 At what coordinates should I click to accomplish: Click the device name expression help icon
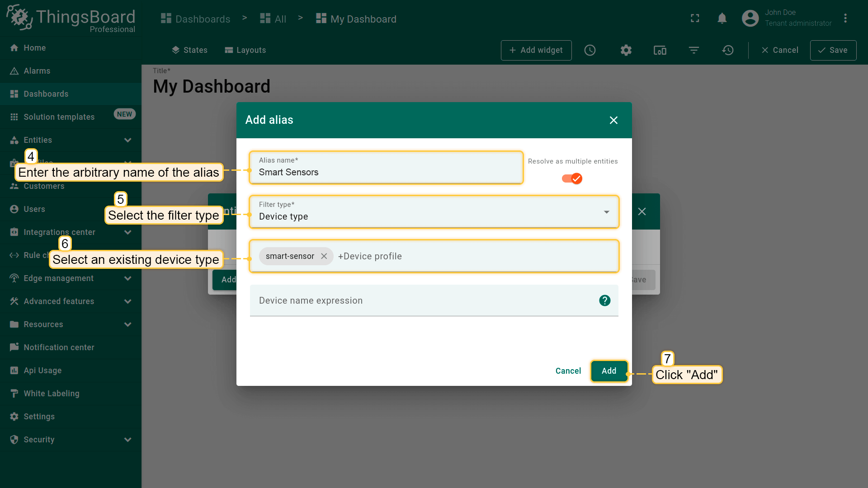(x=604, y=300)
